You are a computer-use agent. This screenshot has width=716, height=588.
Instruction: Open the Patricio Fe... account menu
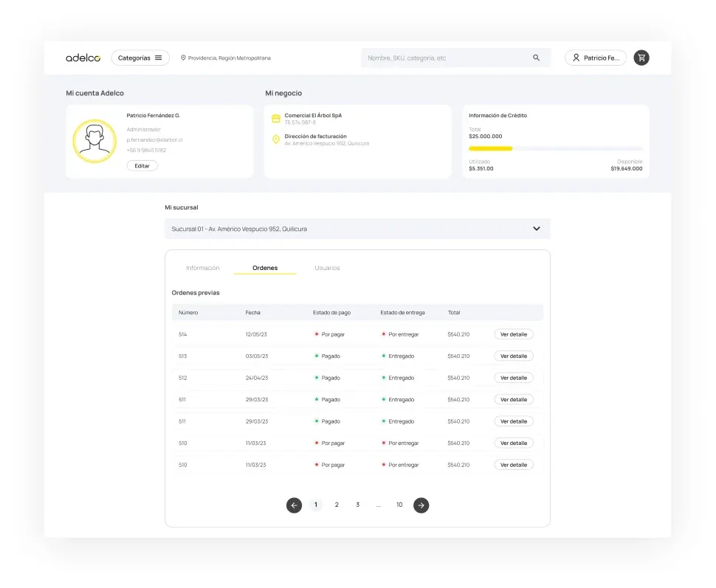pos(596,58)
